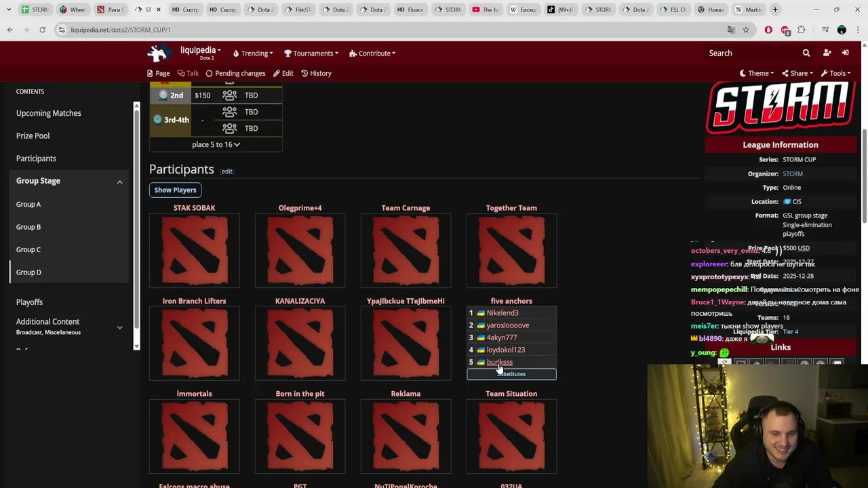The width and height of the screenshot is (868, 488).
Task: Open the browser extensions puzzle icon
Action: click(802, 30)
